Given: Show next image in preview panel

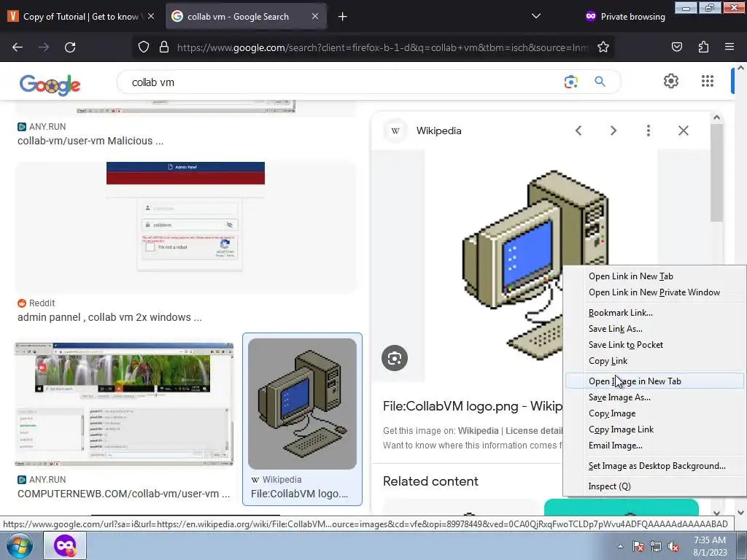Looking at the screenshot, I should [x=613, y=131].
